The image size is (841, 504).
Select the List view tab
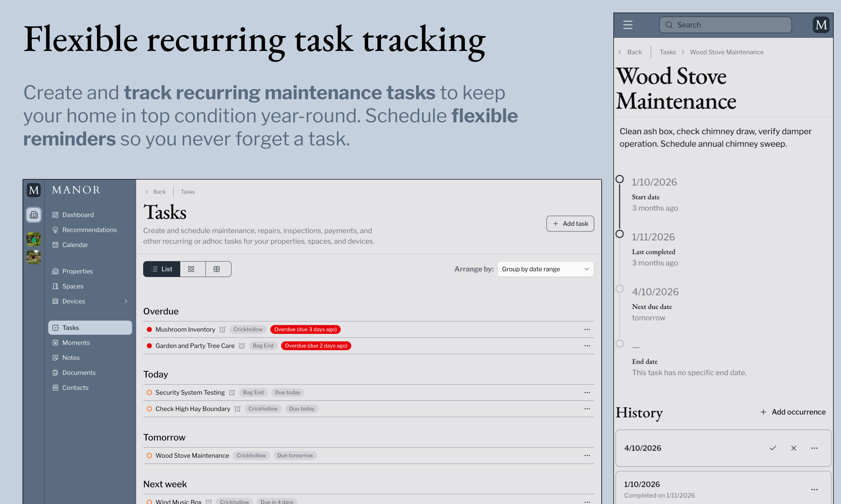coord(162,269)
